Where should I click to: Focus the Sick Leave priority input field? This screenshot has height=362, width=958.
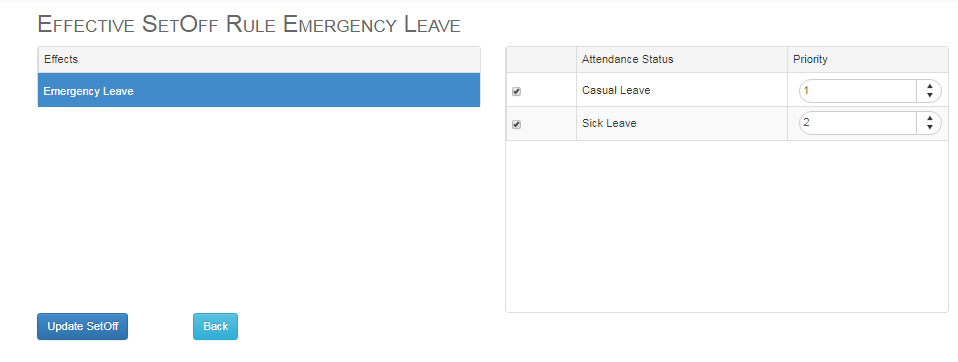click(858, 123)
